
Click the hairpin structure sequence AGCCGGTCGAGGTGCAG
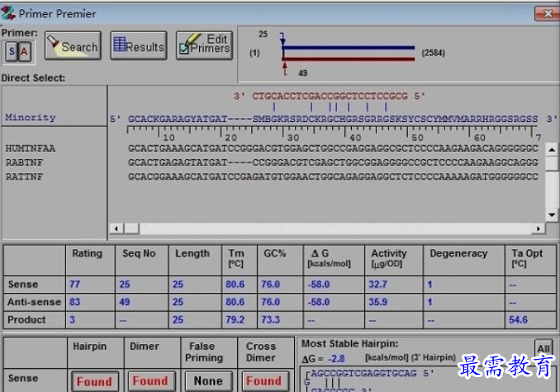point(363,374)
